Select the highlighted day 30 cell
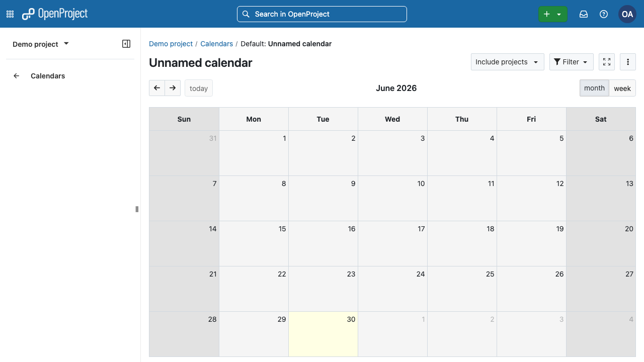 [x=323, y=334]
